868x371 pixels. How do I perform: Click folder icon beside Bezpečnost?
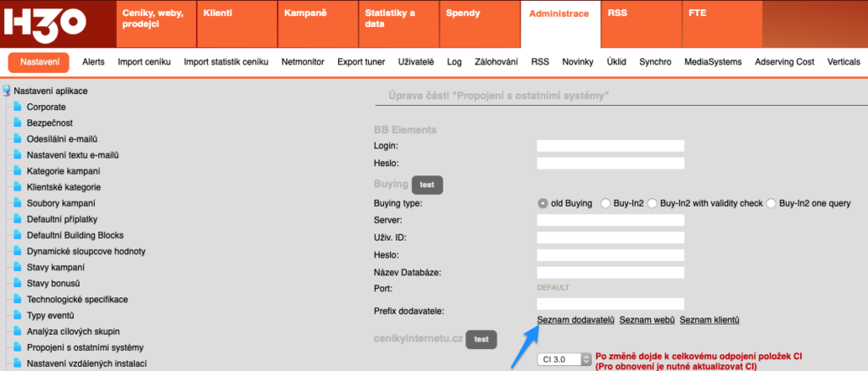(17, 123)
